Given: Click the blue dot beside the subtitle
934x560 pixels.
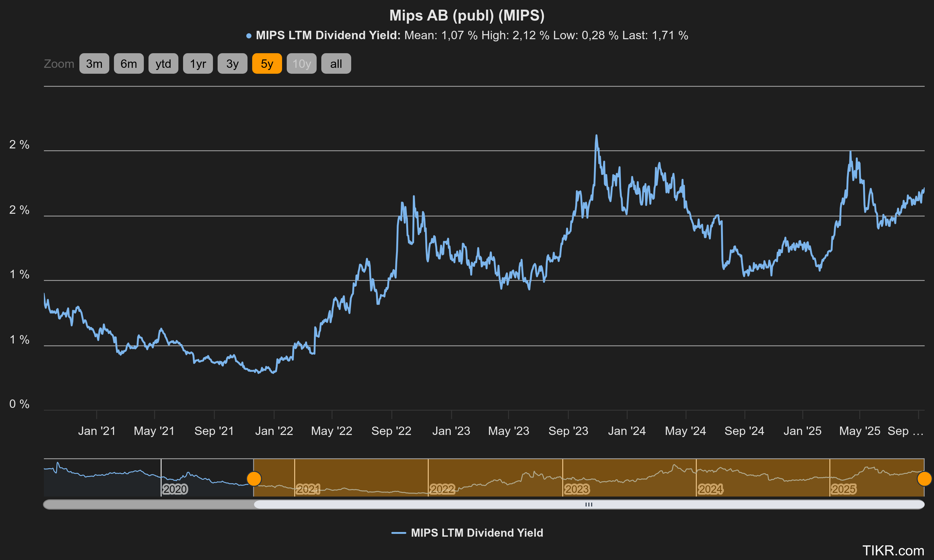Looking at the screenshot, I should [x=249, y=36].
